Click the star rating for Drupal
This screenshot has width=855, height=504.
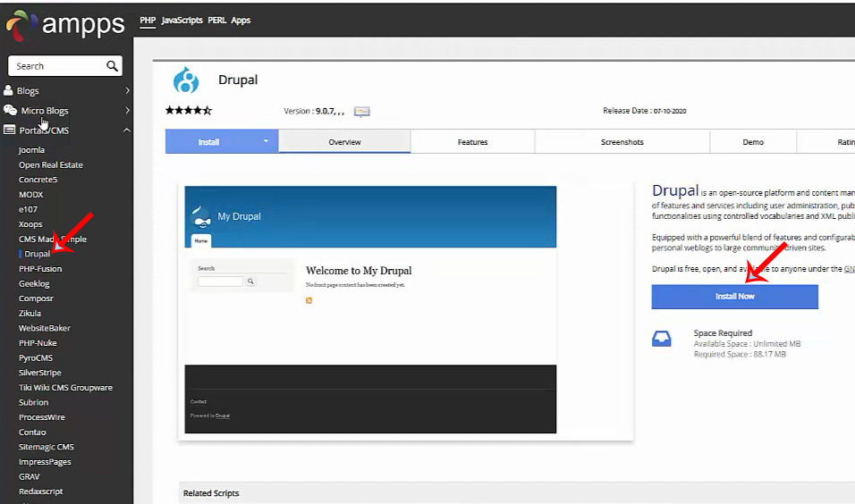point(188,111)
